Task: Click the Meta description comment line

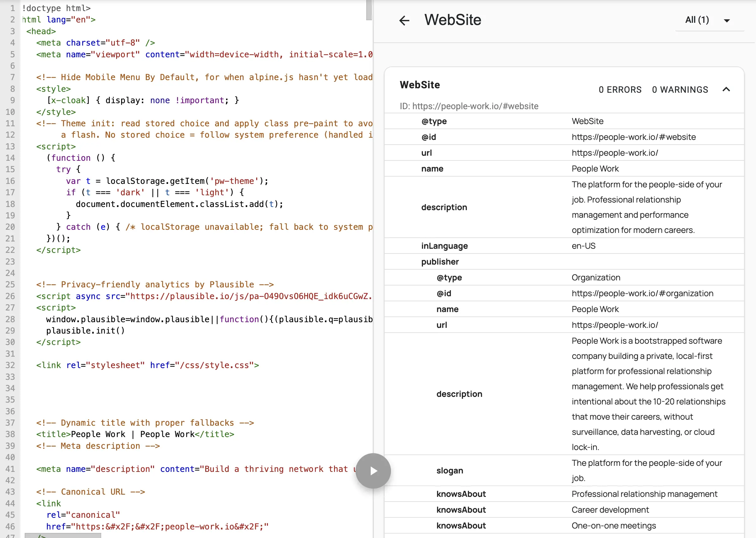Action: (x=98, y=446)
